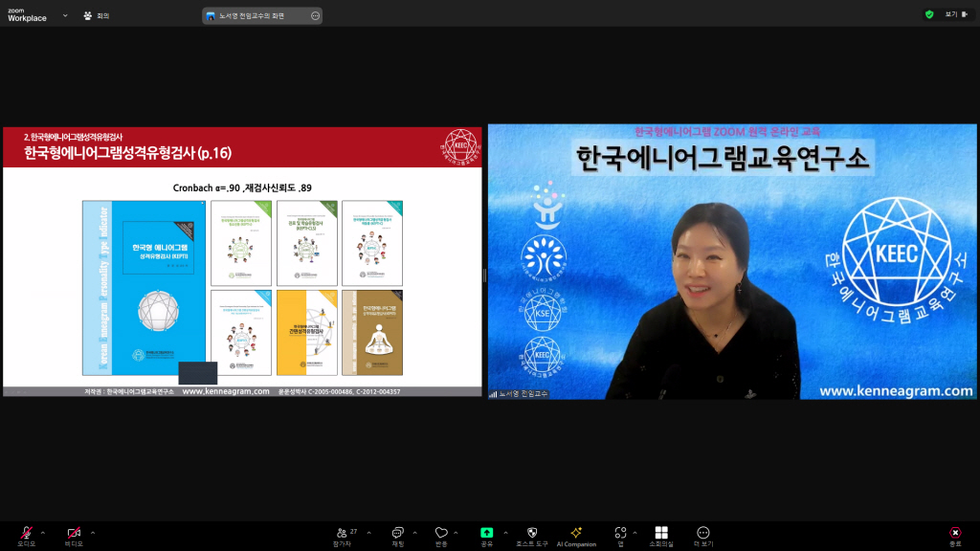This screenshot has width=980, height=551.
Task: Click the red 종료 end meeting button
Action: click(955, 532)
